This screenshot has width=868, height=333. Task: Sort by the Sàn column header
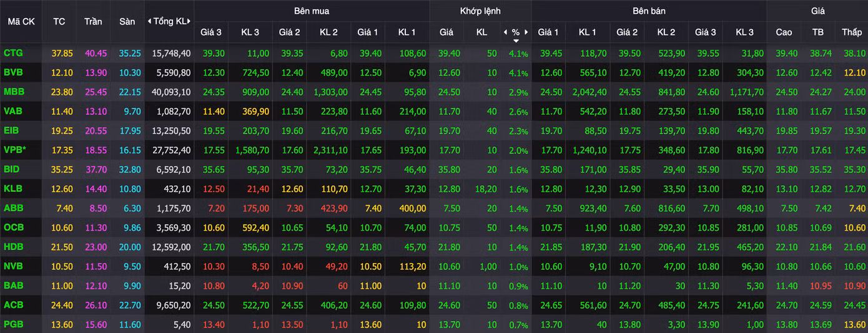click(127, 21)
